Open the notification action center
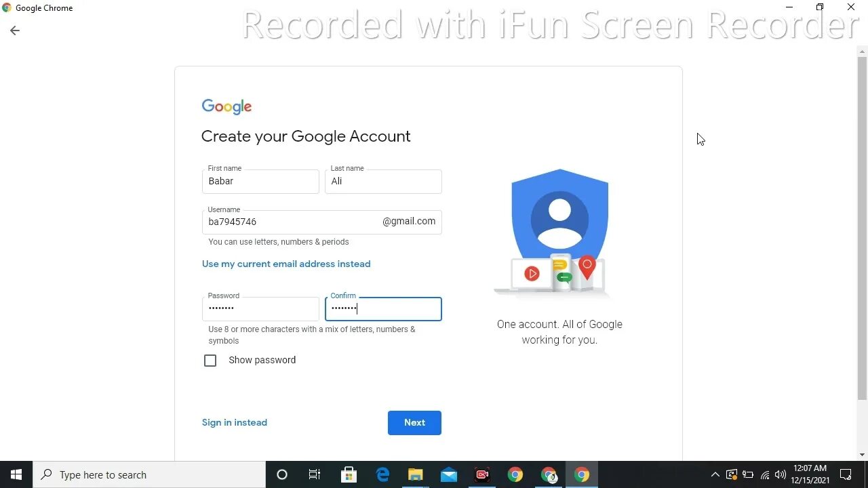This screenshot has height=488, width=868. coord(846,474)
